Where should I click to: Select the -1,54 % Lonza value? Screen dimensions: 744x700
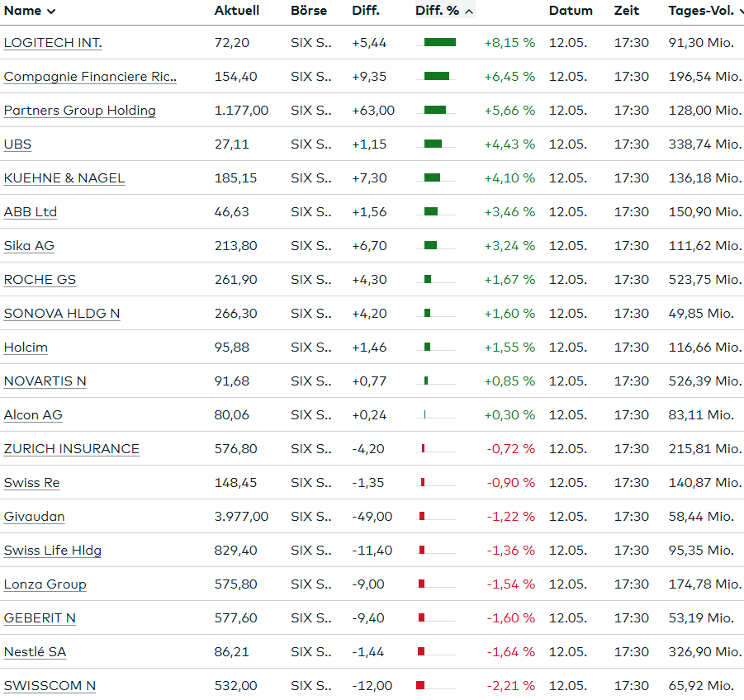tap(511, 584)
